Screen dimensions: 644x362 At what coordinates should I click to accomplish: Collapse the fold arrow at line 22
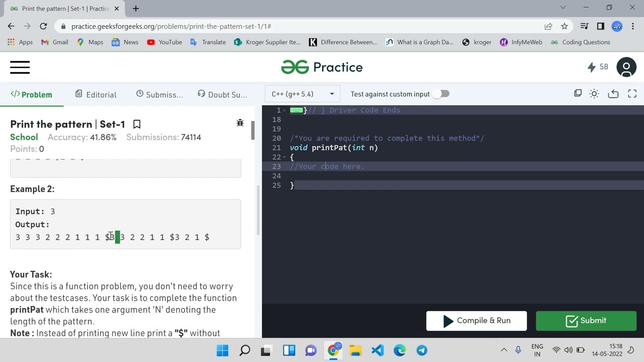285,157
